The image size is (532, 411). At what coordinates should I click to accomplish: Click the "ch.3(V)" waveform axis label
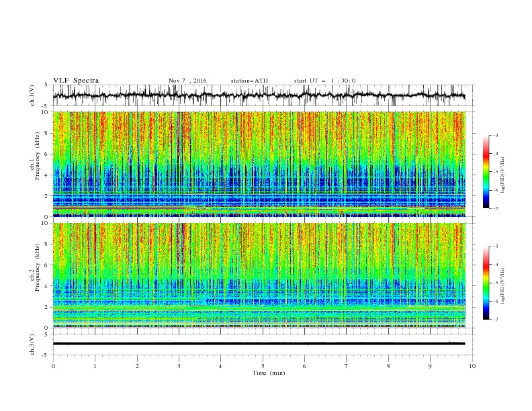click(x=32, y=345)
